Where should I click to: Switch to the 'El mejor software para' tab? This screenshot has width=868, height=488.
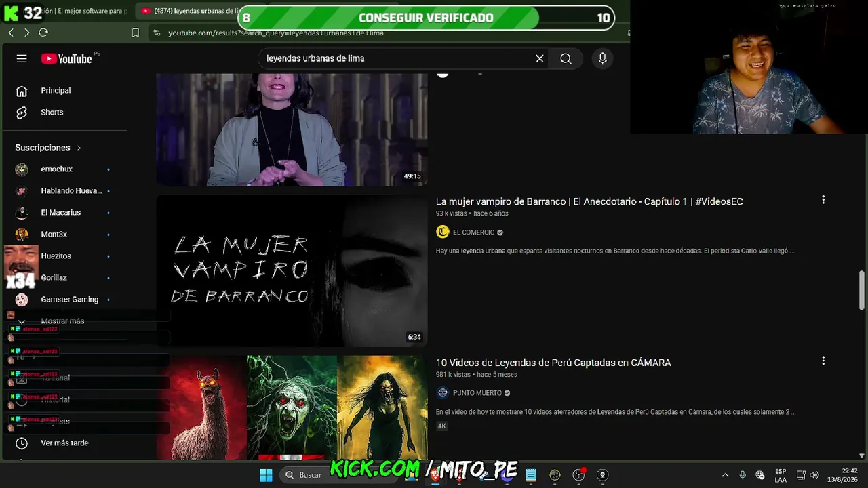73,11
